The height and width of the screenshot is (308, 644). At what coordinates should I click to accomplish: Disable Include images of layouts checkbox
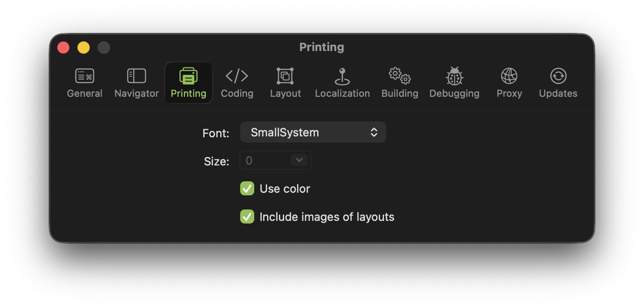[x=247, y=217]
